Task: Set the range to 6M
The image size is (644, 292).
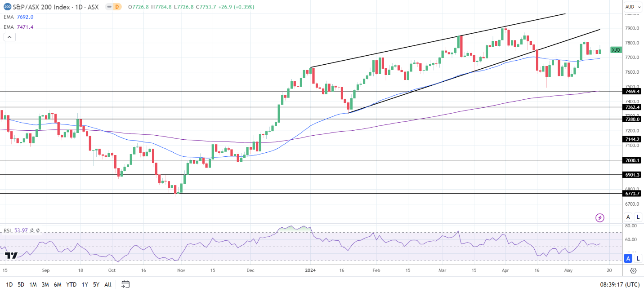Action: pos(58,284)
